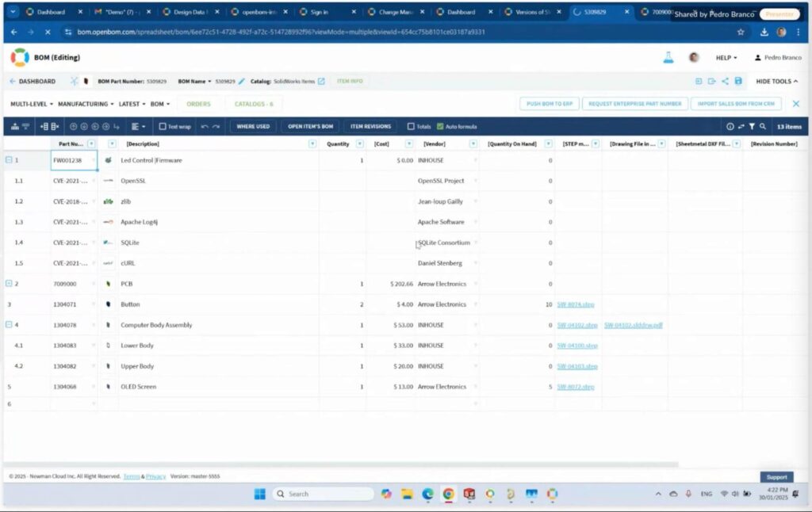Click REQUEST ENTERPRISE PART NUMBER button
Image resolution: width=812 pixels, height=512 pixels.
[x=635, y=104]
